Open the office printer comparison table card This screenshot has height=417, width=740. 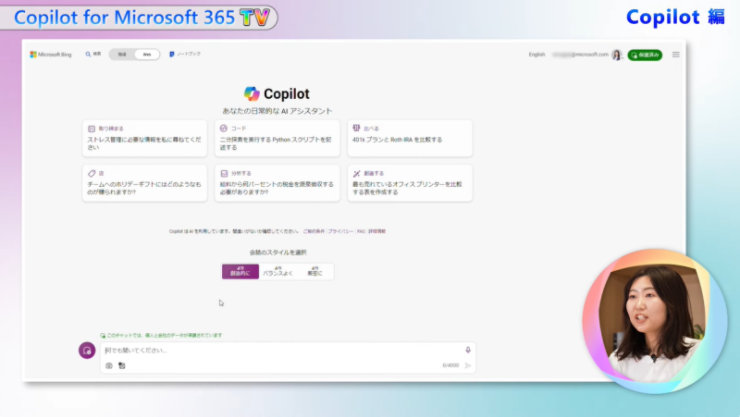pos(410,183)
